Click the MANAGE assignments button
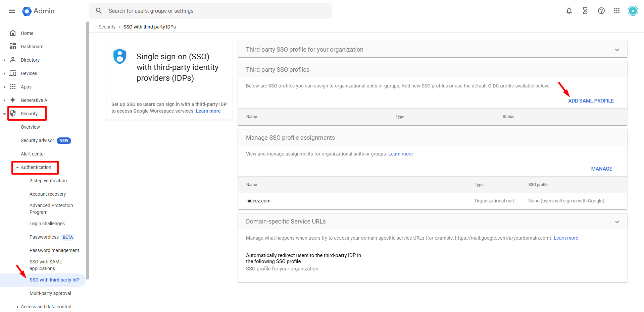This screenshot has width=644, height=312. pyautogui.click(x=601, y=169)
